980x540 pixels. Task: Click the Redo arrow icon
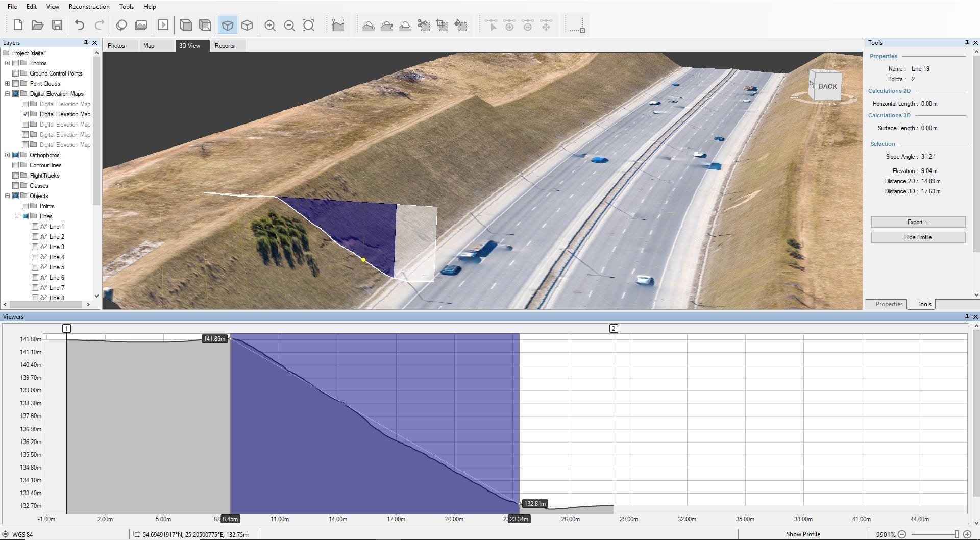pyautogui.click(x=100, y=25)
